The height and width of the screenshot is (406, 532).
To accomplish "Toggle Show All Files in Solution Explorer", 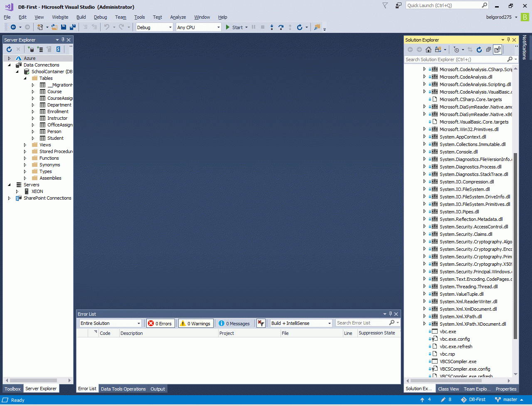I will pos(498,50).
